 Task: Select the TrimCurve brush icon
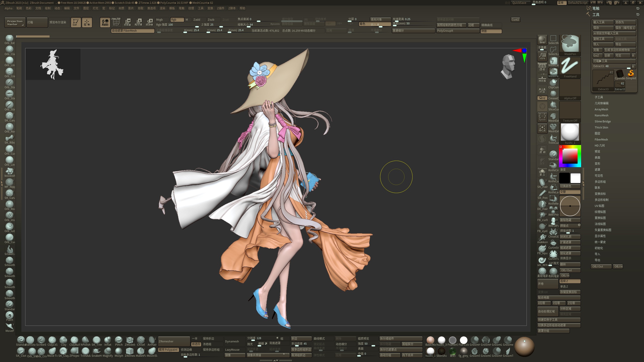[x=553, y=139]
